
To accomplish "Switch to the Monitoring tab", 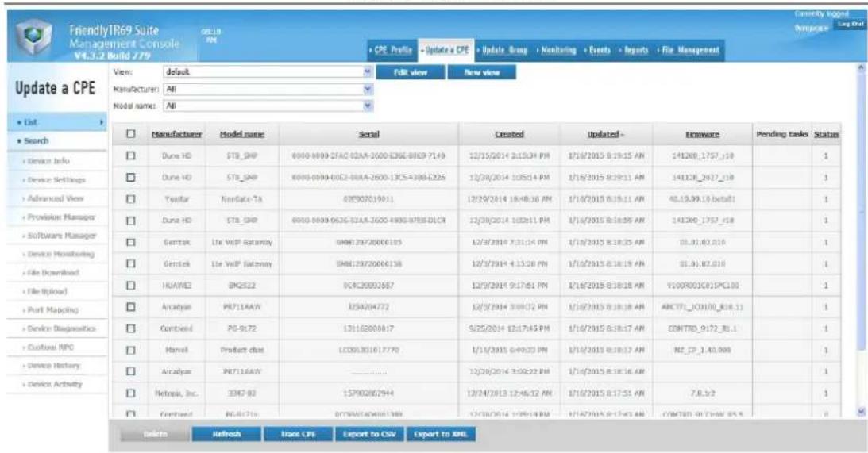I will point(557,50).
